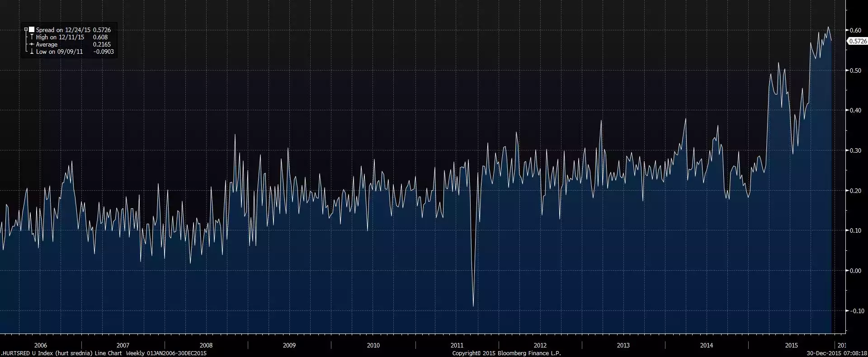
Task: Click the legend value 0.2165
Action: click(x=102, y=44)
